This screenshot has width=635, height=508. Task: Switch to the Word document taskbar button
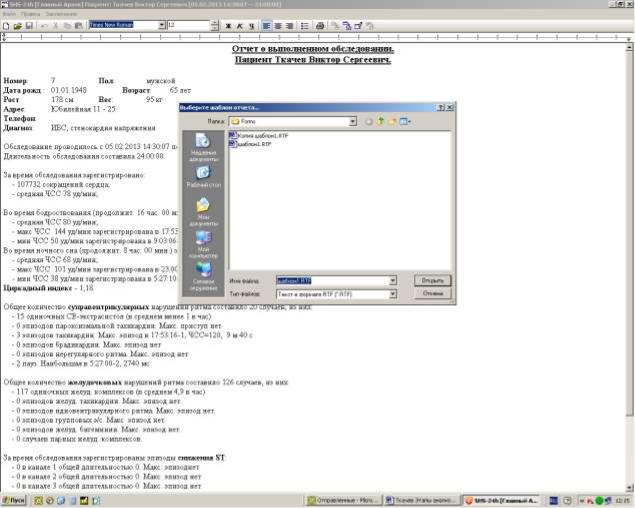point(421,500)
